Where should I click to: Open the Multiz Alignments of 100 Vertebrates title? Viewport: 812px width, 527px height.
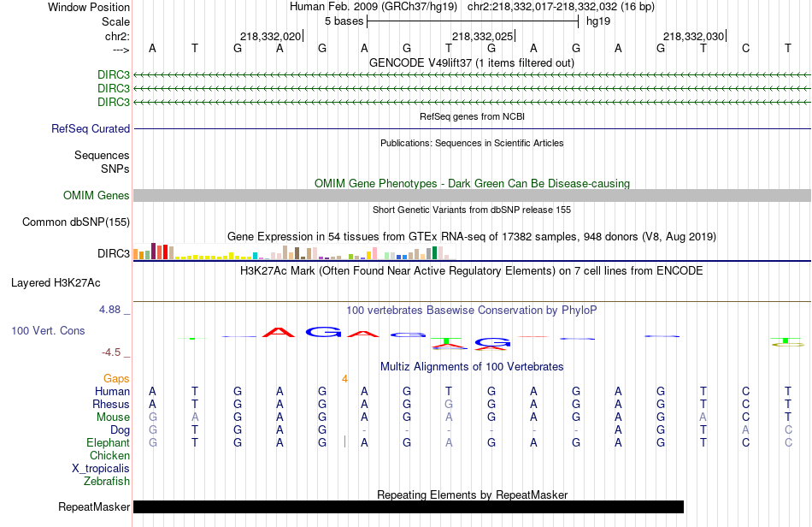click(x=472, y=367)
